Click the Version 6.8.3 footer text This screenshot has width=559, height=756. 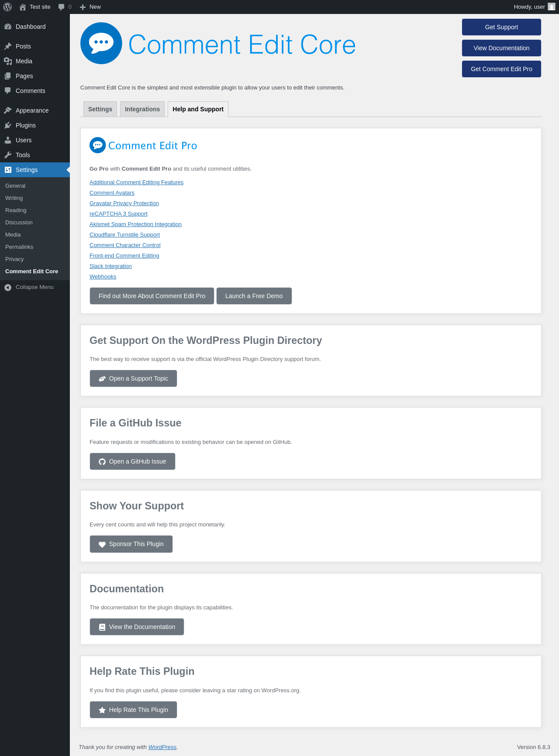534,747
